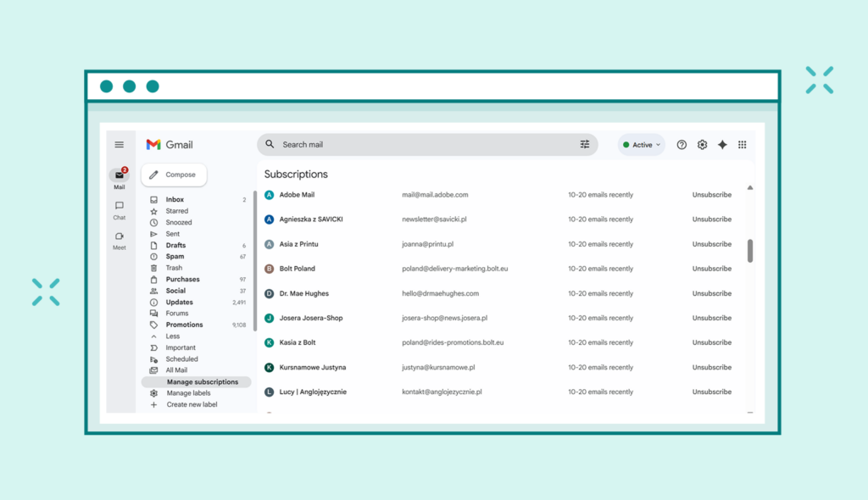Screen dimensions: 868x500
Task: Select Manage subscriptions in the sidebar
Action: coord(197,382)
